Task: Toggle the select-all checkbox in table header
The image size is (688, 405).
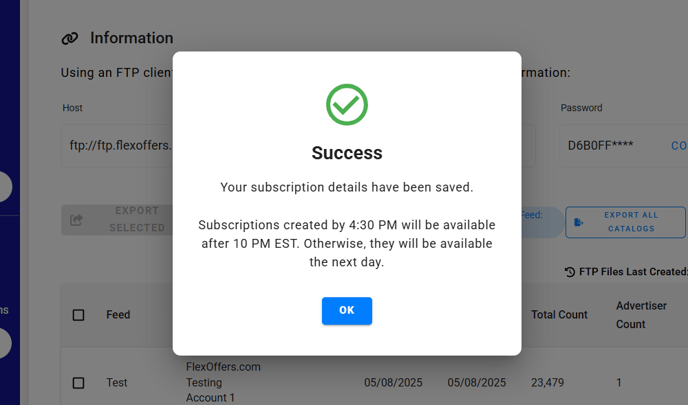Action: click(x=79, y=315)
